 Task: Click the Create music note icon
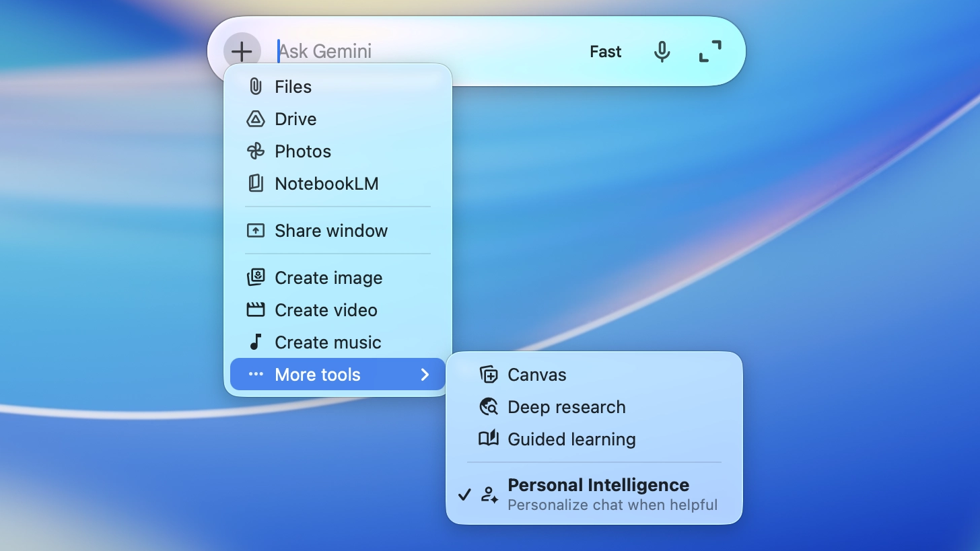(256, 342)
